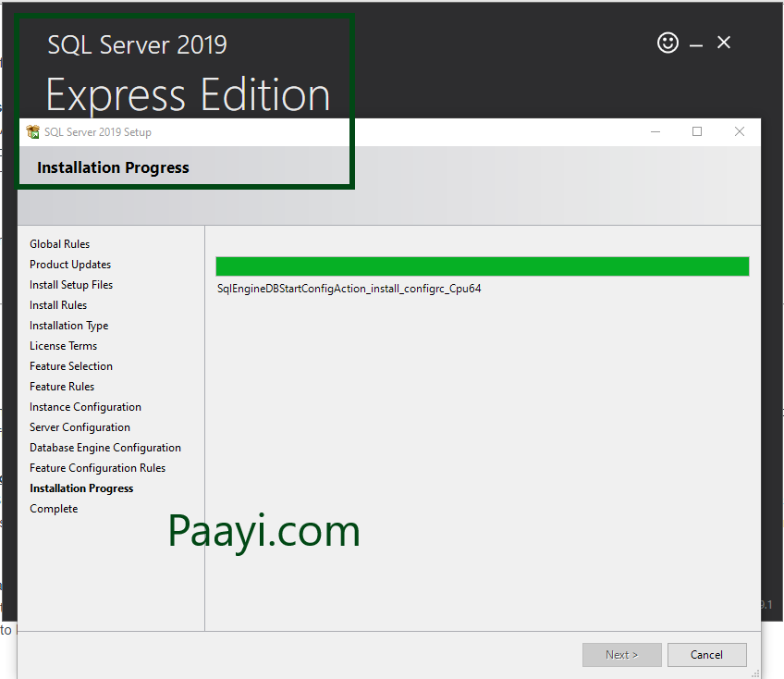The image size is (784, 679).
Task: Select the Complete step in sidebar
Action: tap(54, 508)
